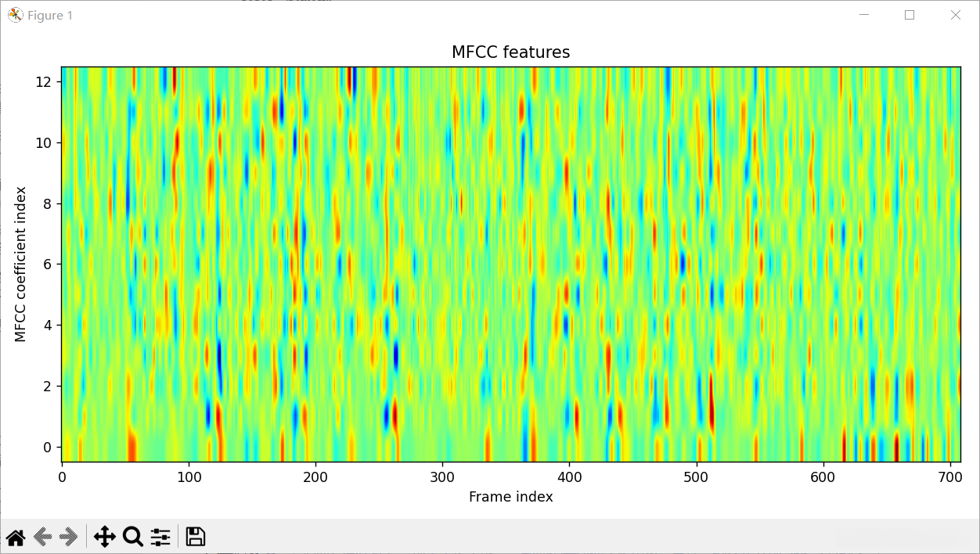Go back to the previous view
The width and height of the screenshot is (980, 554).
tap(43, 537)
